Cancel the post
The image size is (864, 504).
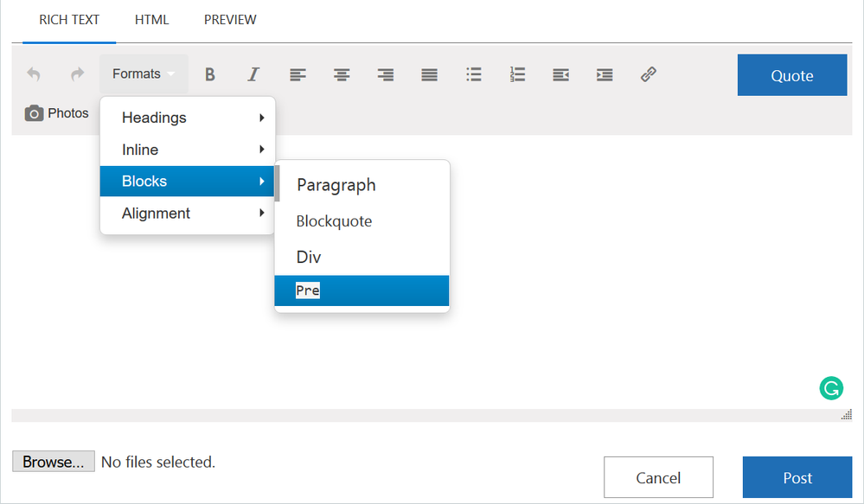point(658,477)
